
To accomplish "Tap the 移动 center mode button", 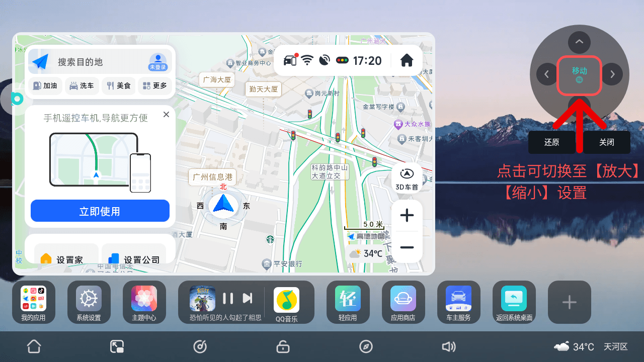I will point(580,75).
